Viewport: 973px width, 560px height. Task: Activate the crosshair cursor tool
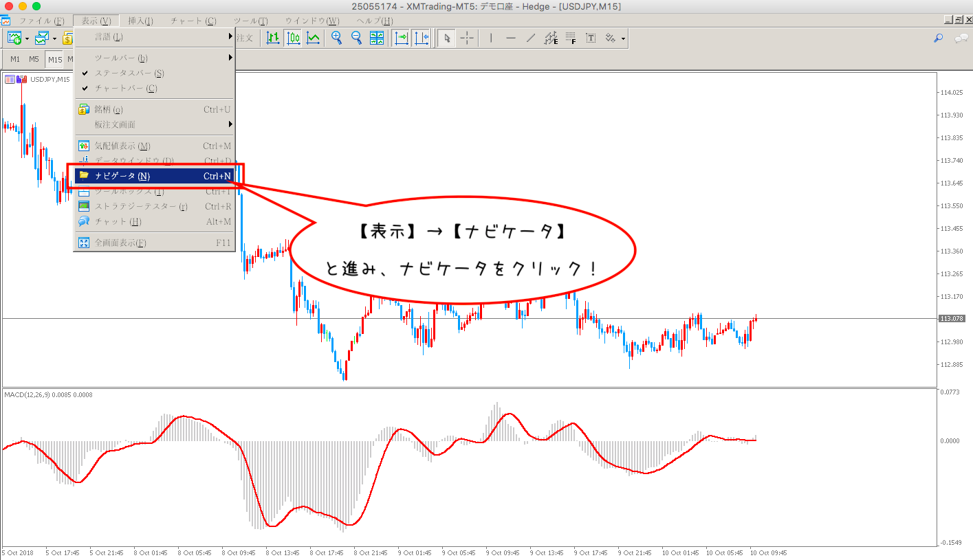(467, 38)
